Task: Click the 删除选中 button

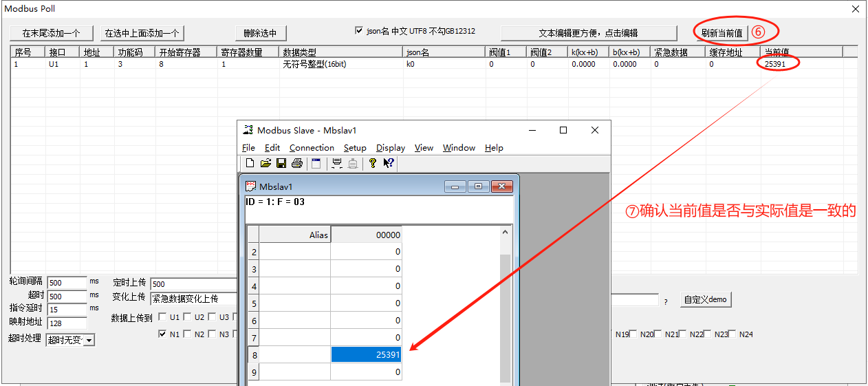Action: 260,33
